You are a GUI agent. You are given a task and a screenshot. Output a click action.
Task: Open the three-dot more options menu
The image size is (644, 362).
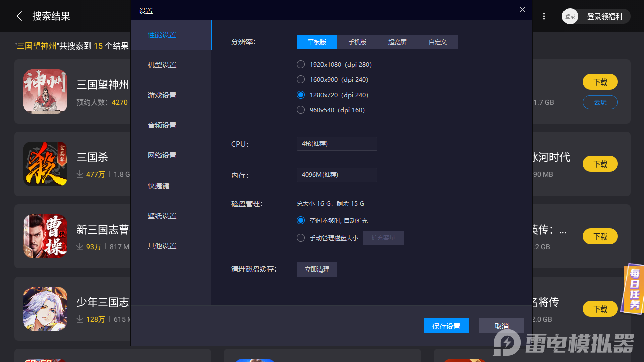pos(544,16)
